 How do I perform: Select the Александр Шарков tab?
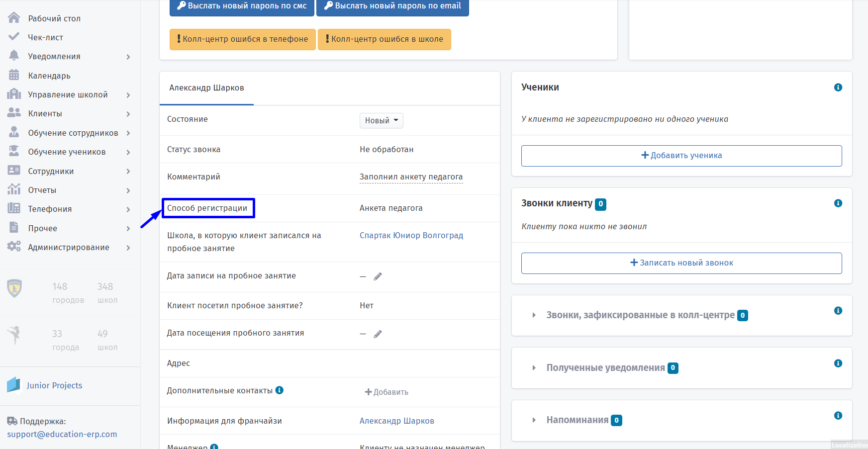pos(206,88)
